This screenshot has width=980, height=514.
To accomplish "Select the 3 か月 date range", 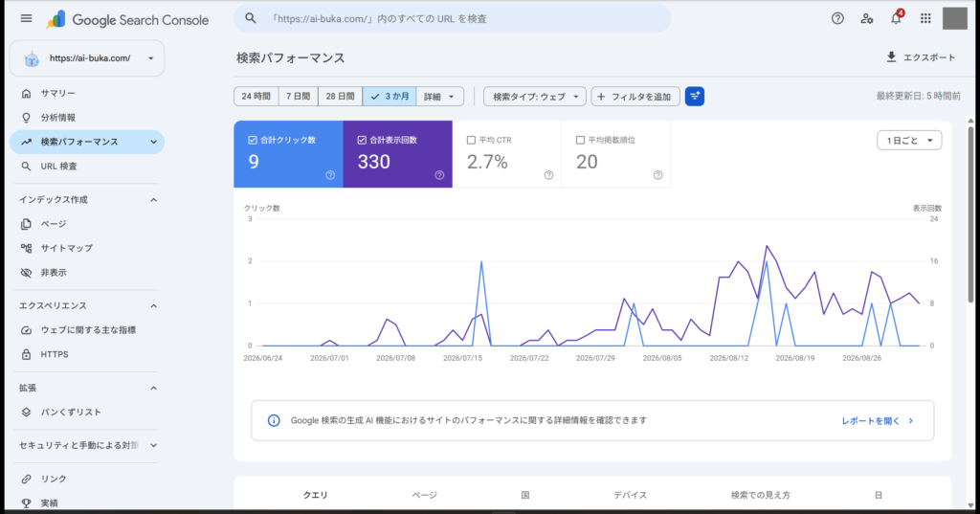I will pyautogui.click(x=390, y=97).
